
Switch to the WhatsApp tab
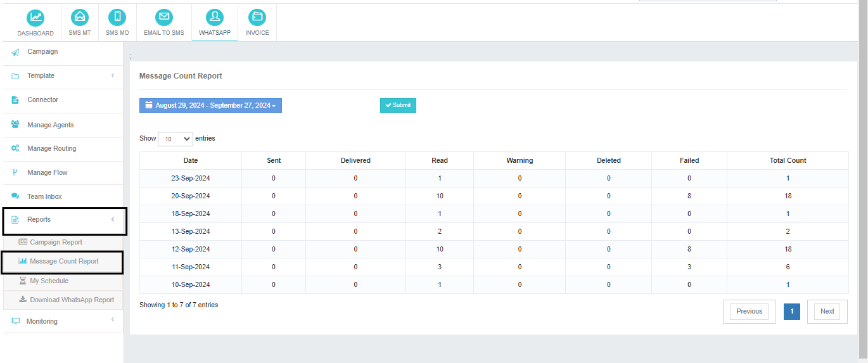[215, 22]
